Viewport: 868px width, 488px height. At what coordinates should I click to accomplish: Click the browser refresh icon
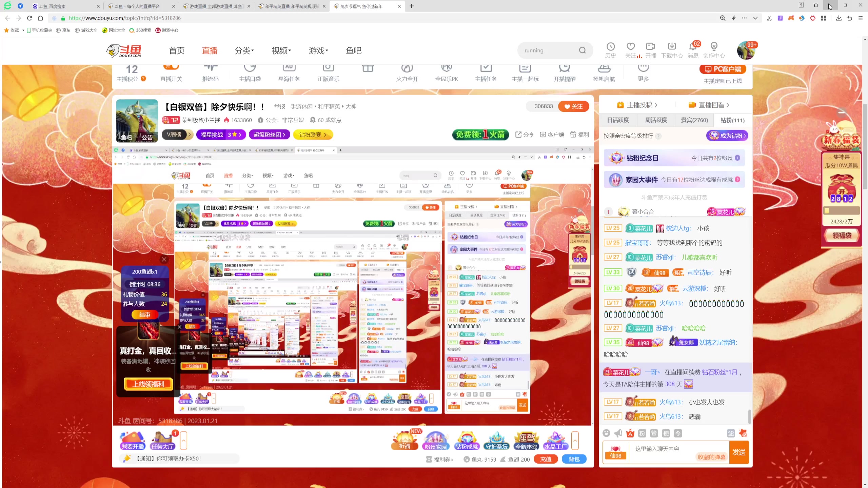click(x=29, y=18)
